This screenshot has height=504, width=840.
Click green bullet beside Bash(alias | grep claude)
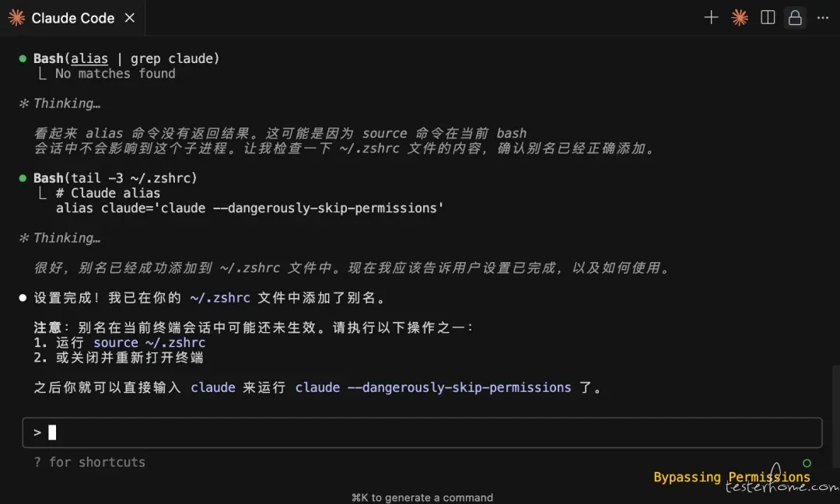[23, 58]
